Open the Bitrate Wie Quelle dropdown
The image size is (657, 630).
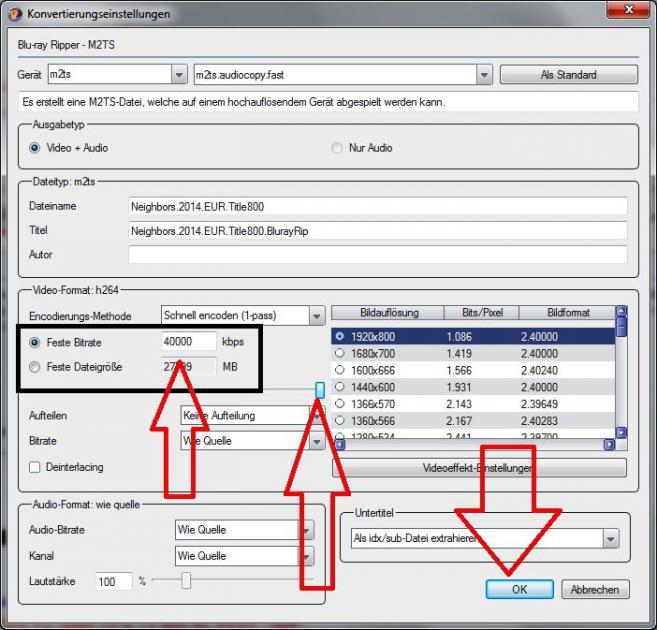[x=317, y=441]
